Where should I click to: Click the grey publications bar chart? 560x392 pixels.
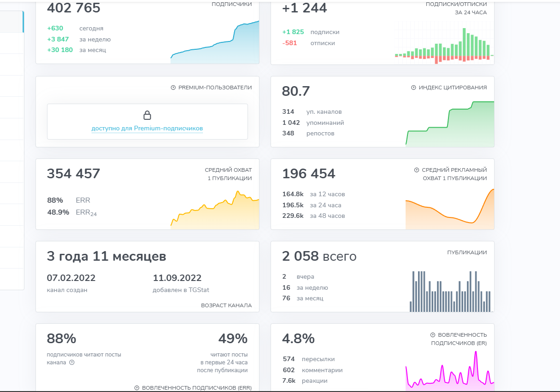click(x=450, y=291)
